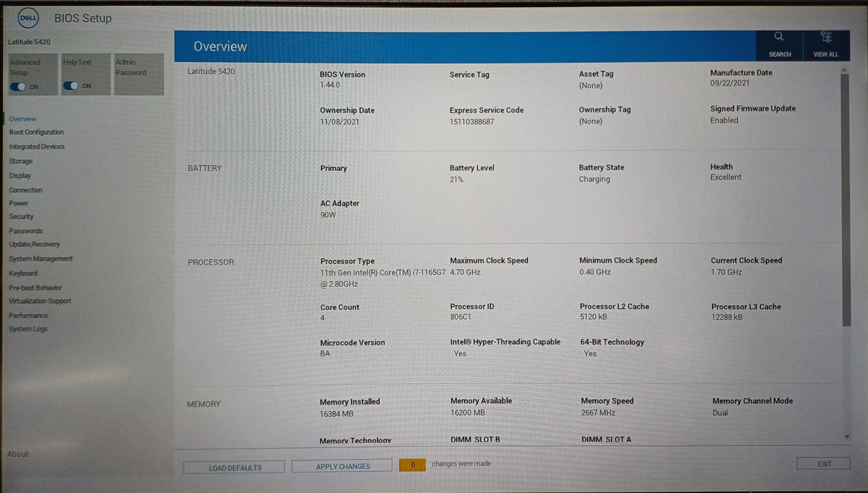Click the BIOS Version value 1.44.0
Image resolution: width=868 pixels, height=493 pixels.
[x=329, y=85]
